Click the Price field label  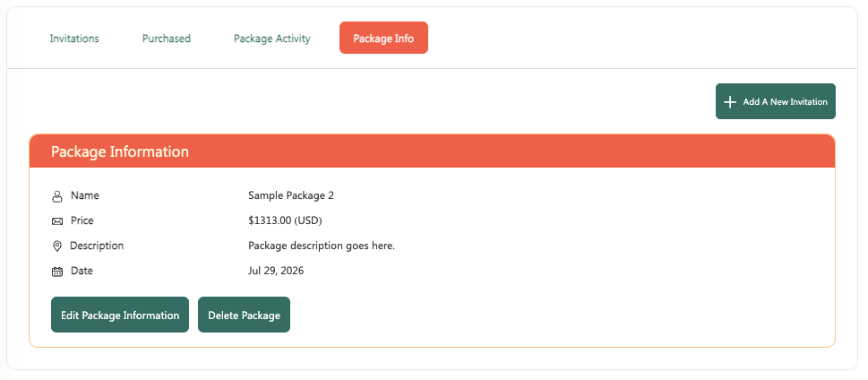[x=82, y=220]
